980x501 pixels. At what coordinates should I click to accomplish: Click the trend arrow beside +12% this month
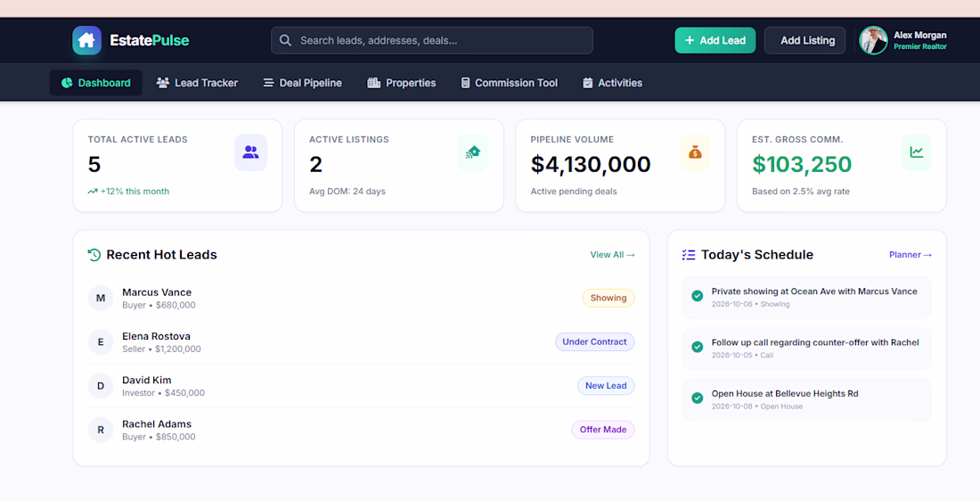[93, 192]
